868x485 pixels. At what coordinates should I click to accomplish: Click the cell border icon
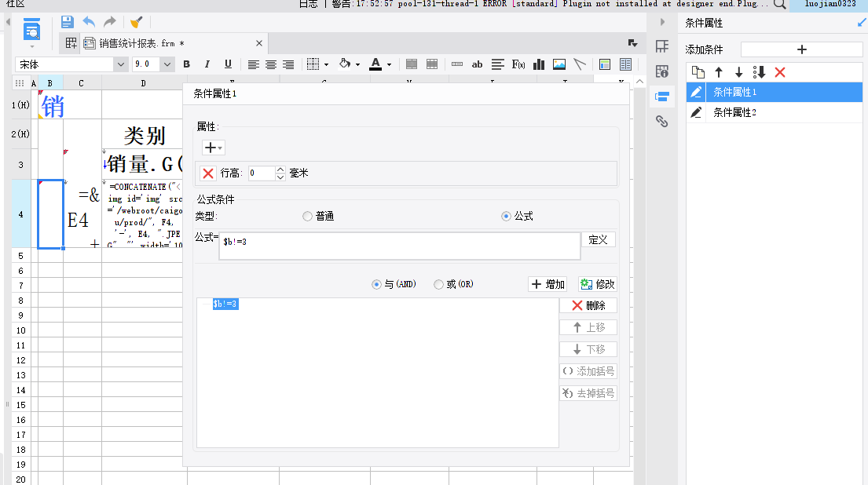click(313, 64)
